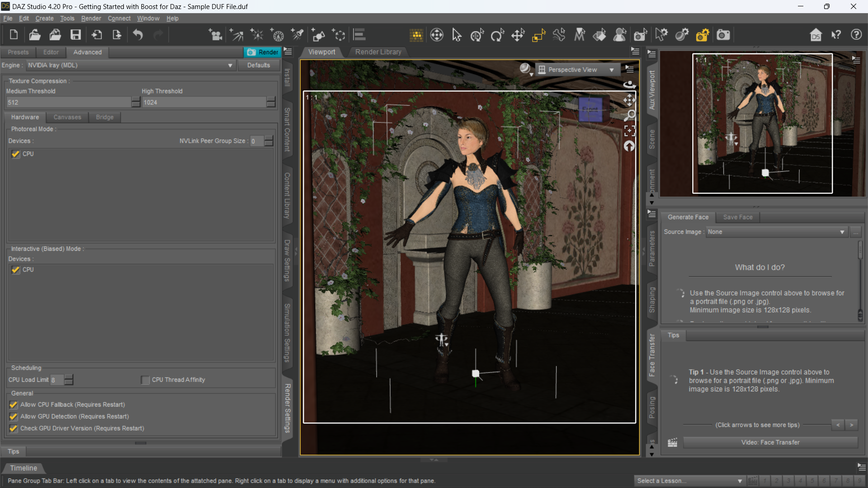Click the Face Transfer video clapboard icon
Viewport: 868px width, 488px height.
672,442
